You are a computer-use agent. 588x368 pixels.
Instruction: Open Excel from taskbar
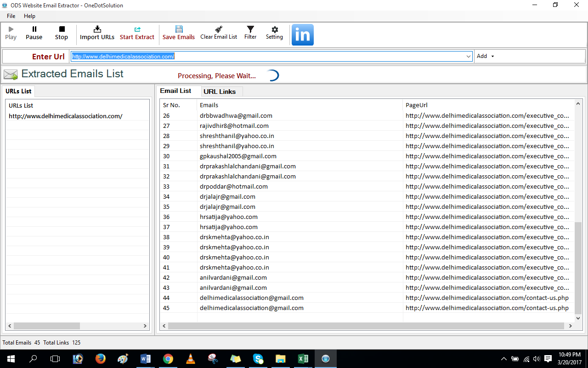pos(303,359)
